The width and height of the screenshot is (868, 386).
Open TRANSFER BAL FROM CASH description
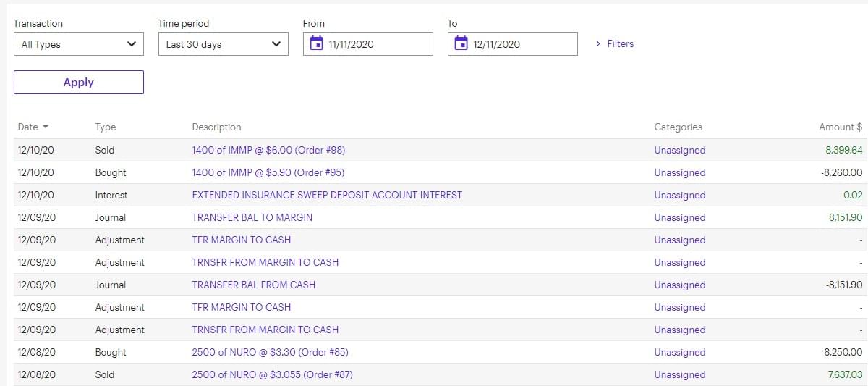click(253, 285)
